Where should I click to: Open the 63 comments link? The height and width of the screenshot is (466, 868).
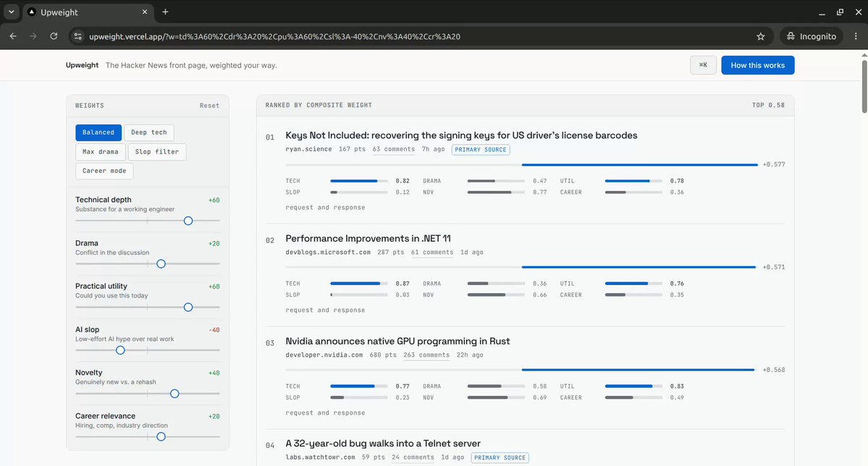(x=394, y=150)
